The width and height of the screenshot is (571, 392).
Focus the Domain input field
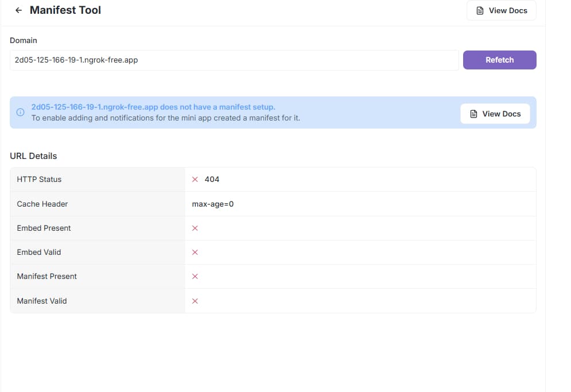[x=234, y=60]
